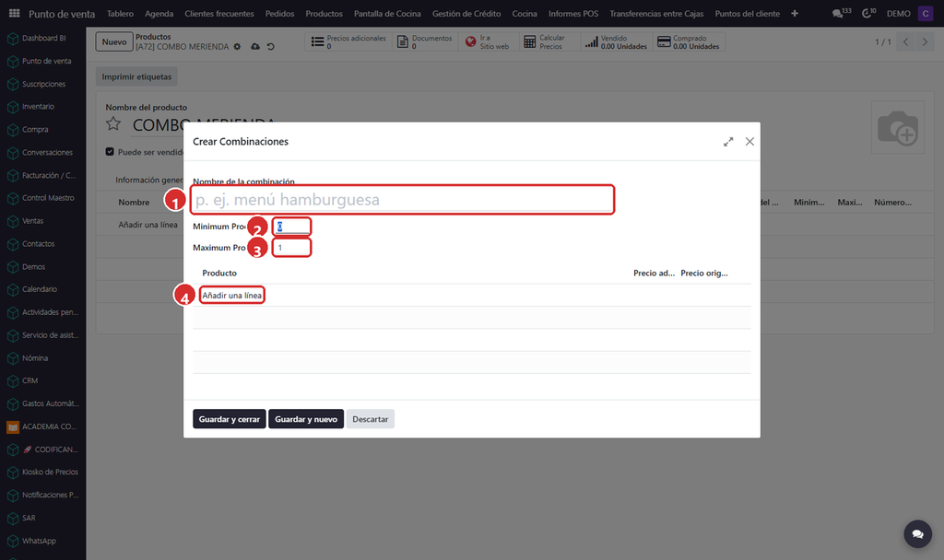
Task: Click the Descartar button
Action: coord(371,419)
